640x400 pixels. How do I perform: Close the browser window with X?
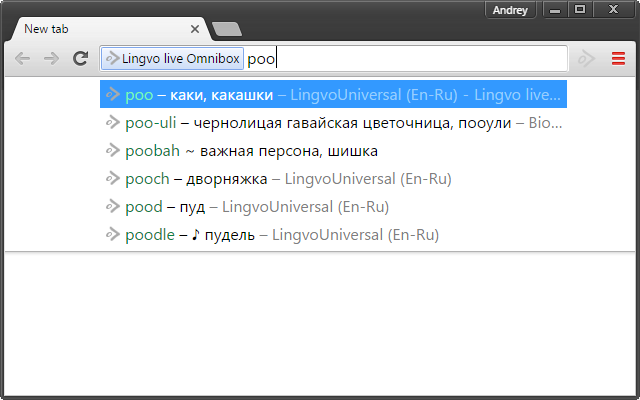point(613,10)
